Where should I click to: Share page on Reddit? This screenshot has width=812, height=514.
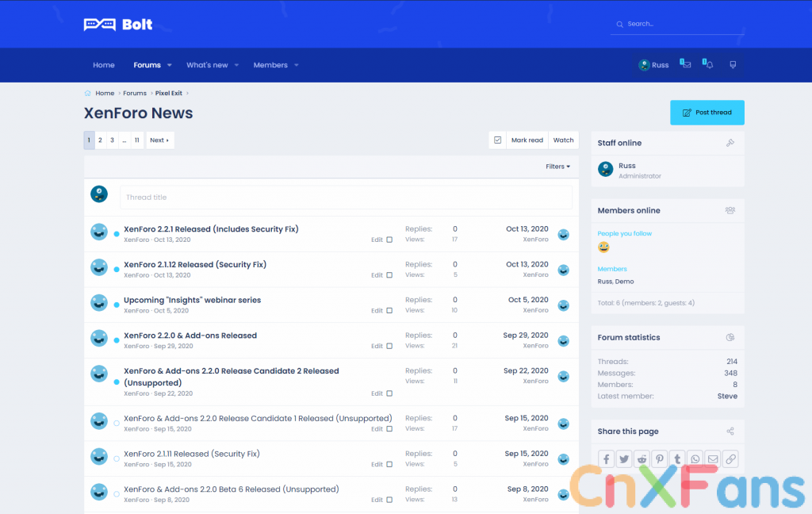pyautogui.click(x=642, y=459)
